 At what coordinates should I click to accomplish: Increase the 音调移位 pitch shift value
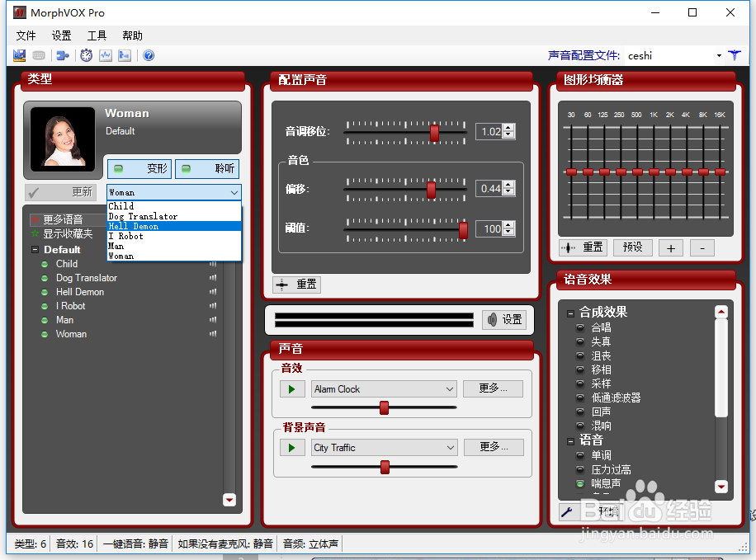(x=508, y=128)
